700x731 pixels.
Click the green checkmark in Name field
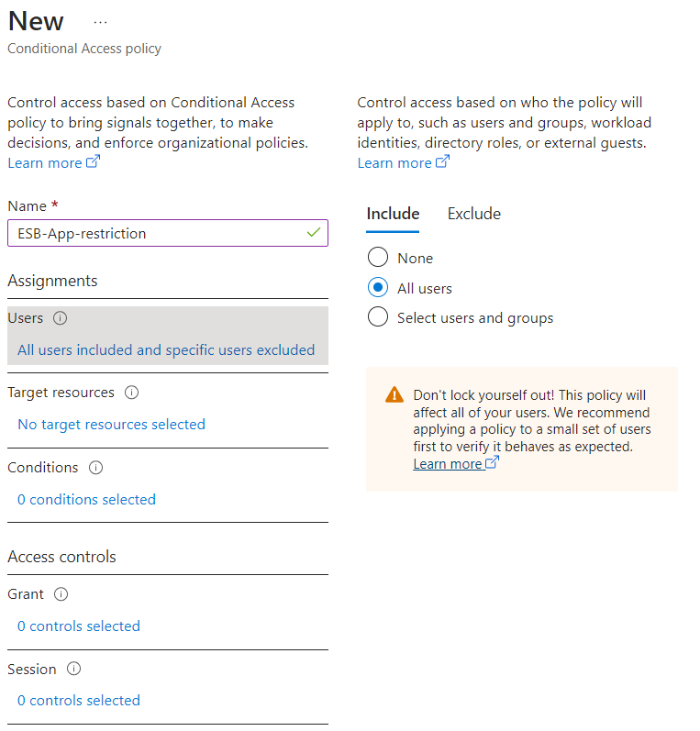tap(314, 232)
